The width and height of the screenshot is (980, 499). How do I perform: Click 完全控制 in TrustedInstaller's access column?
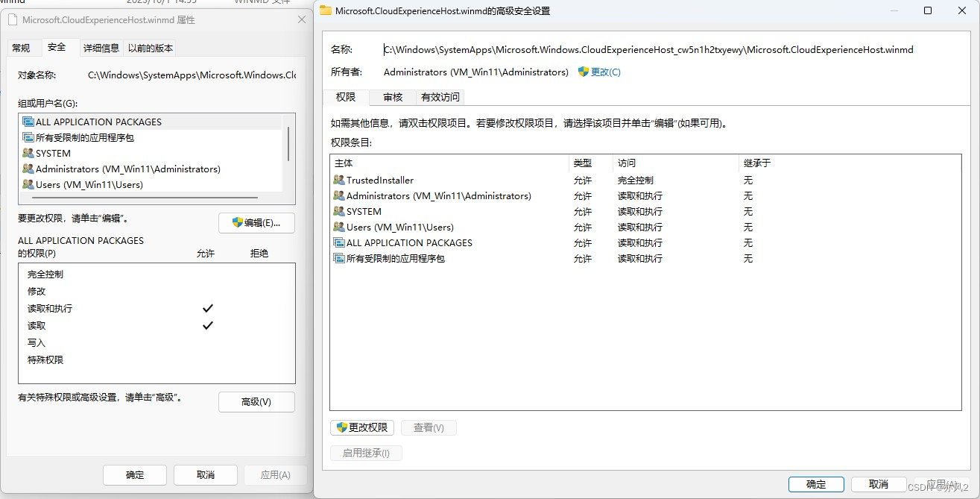point(635,180)
